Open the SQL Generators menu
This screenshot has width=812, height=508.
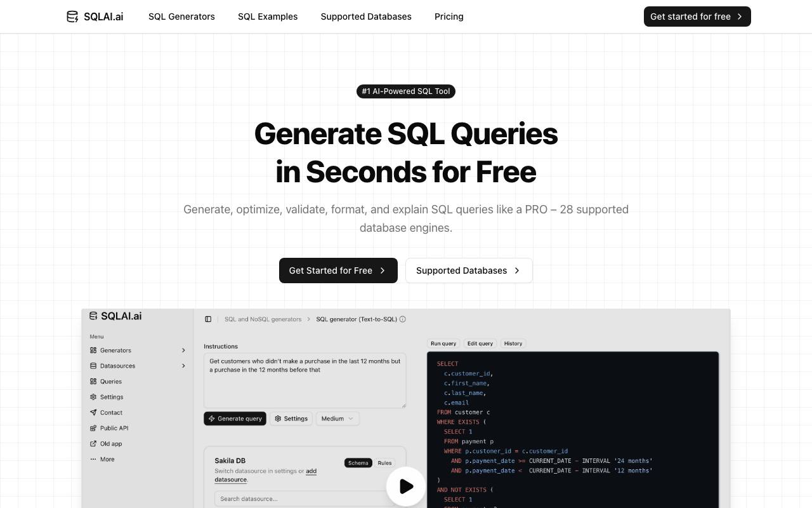181,17
